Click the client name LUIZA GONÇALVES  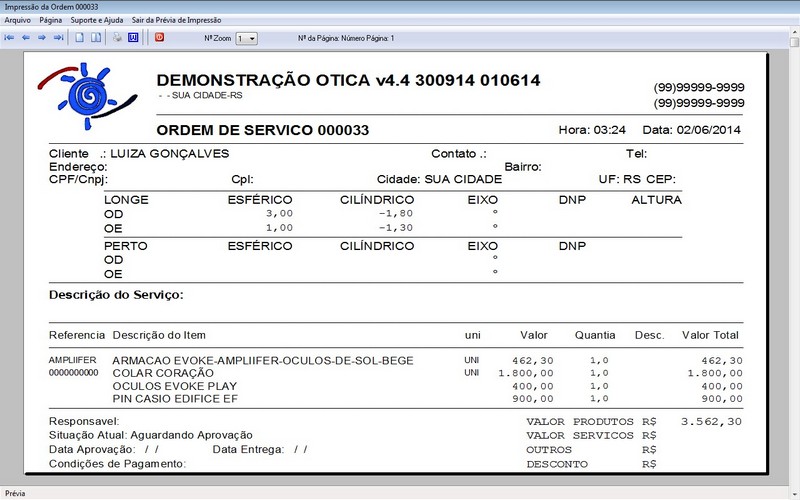click(x=170, y=154)
